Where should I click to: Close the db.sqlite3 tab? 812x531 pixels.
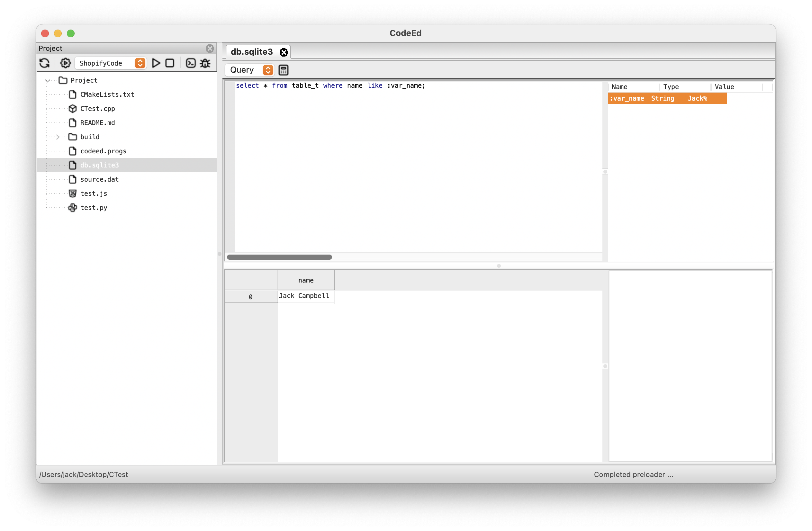(284, 52)
